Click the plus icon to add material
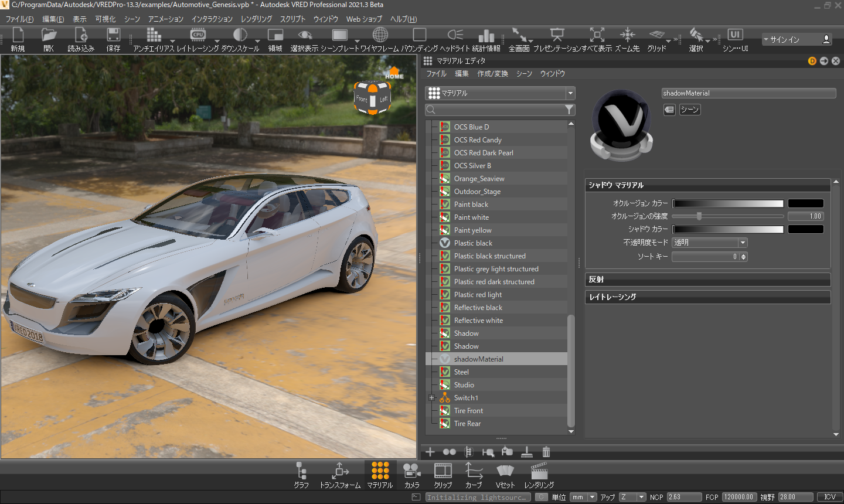 (x=430, y=452)
